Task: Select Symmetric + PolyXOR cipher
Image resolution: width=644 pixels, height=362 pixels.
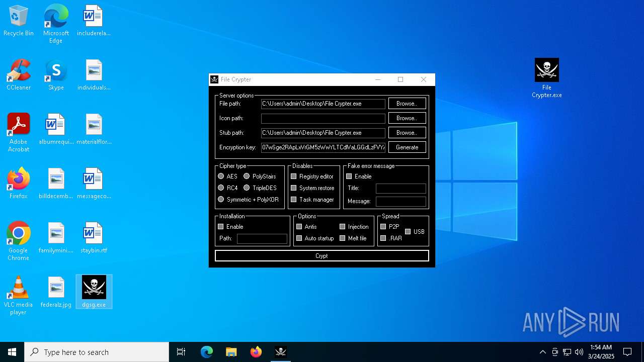Action: click(x=221, y=200)
